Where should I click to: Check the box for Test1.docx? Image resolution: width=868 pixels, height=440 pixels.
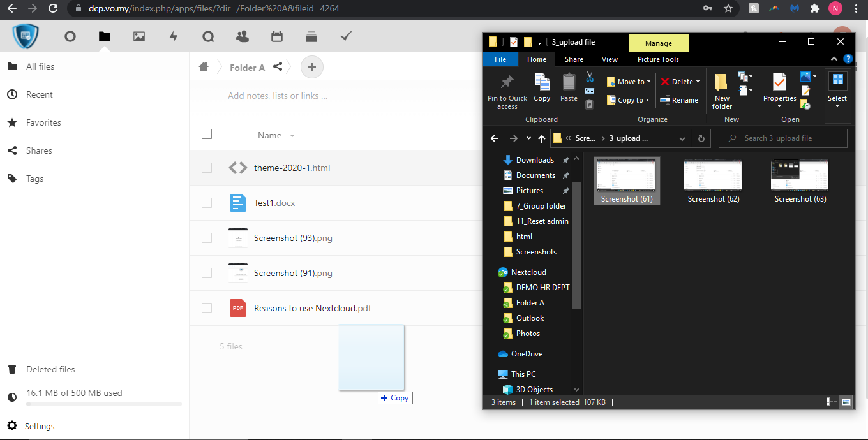click(x=206, y=203)
